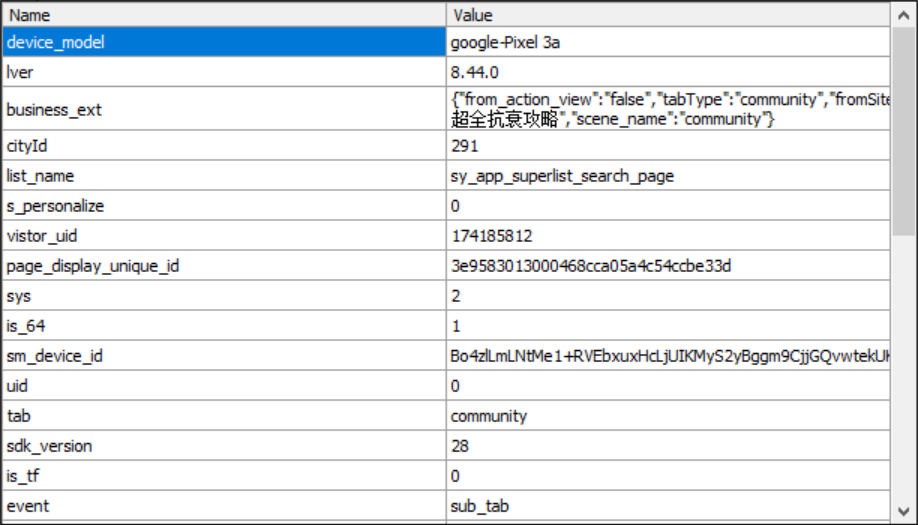Click the vertical scrollbar thumb

[903, 131]
